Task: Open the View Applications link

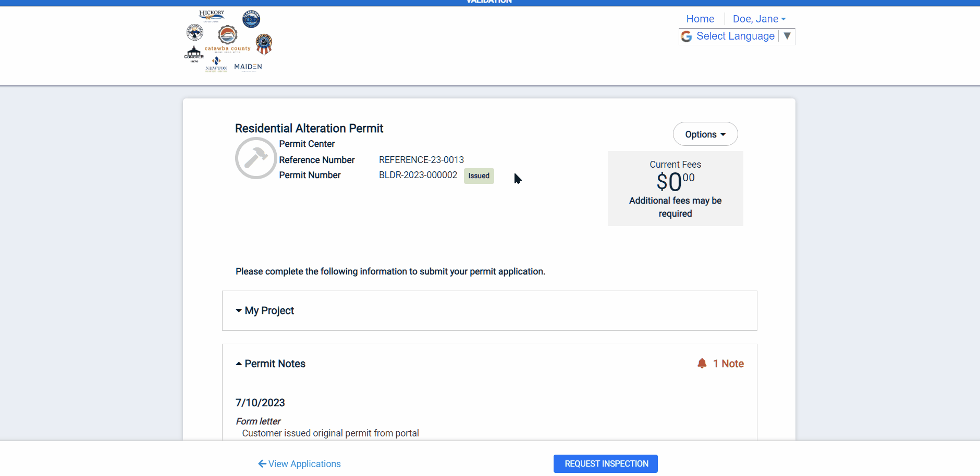Action: (304, 464)
